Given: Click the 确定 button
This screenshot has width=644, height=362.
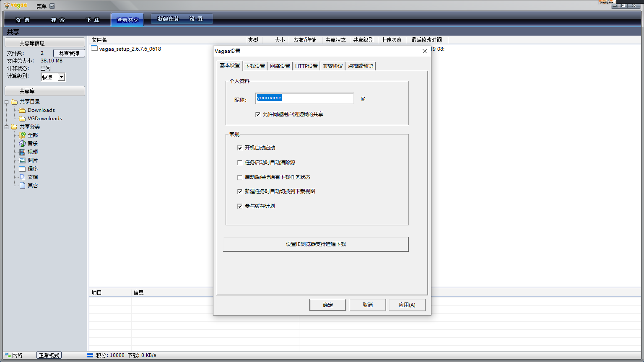Looking at the screenshot, I should (x=328, y=305).
